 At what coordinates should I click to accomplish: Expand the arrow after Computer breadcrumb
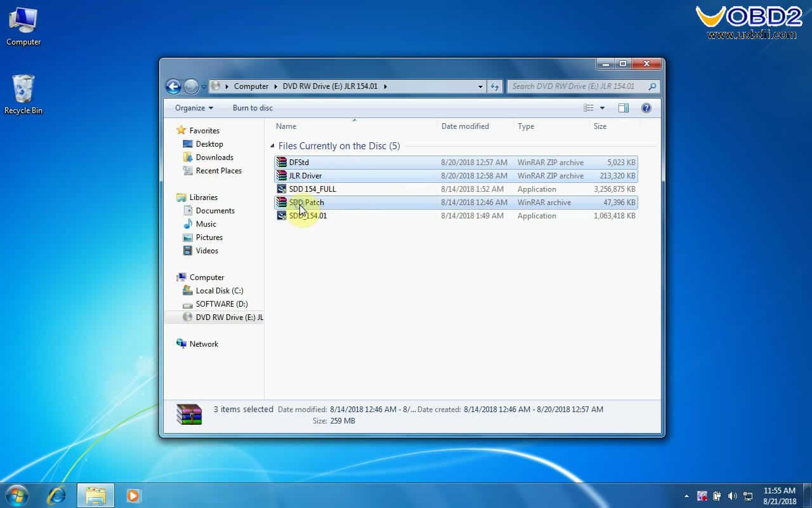(275, 86)
